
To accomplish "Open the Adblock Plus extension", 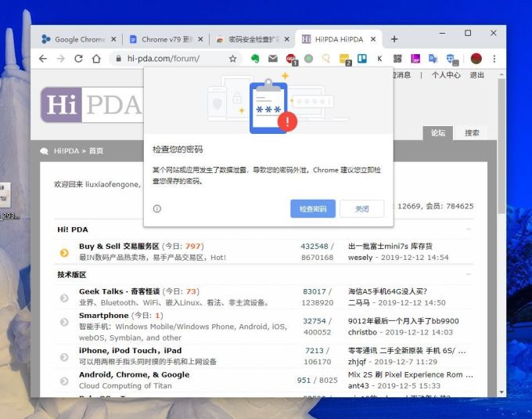I will click(291, 59).
